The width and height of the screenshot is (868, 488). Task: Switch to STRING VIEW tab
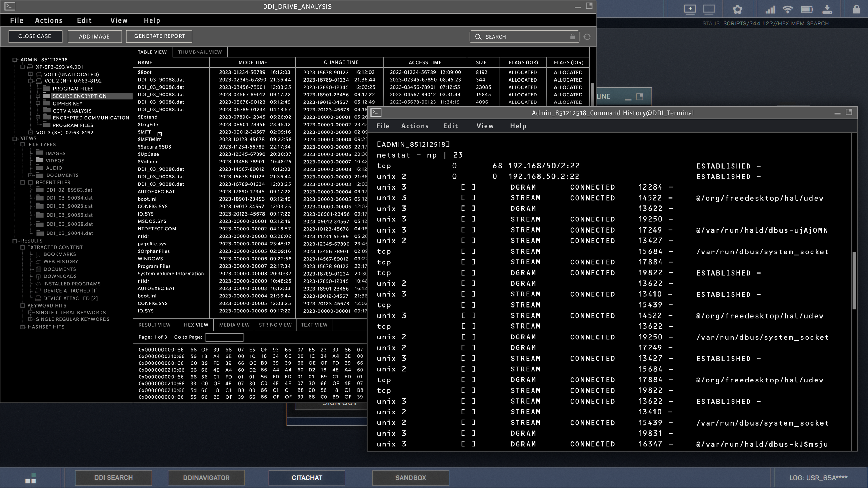coord(275,325)
